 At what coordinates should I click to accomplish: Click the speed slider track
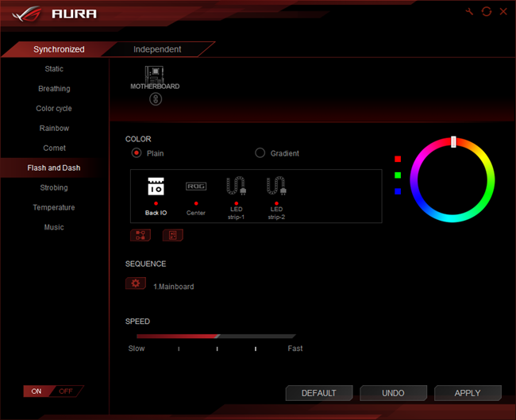(216, 336)
